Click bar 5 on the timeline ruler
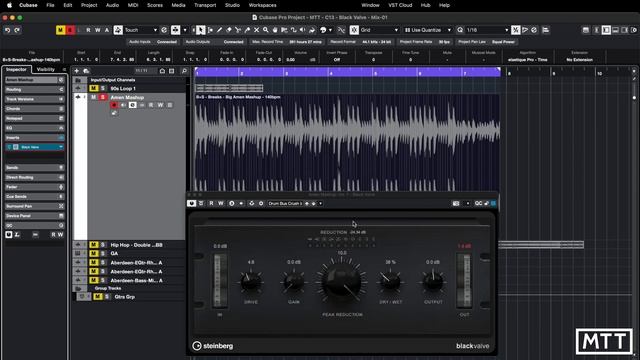 tap(376, 73)
